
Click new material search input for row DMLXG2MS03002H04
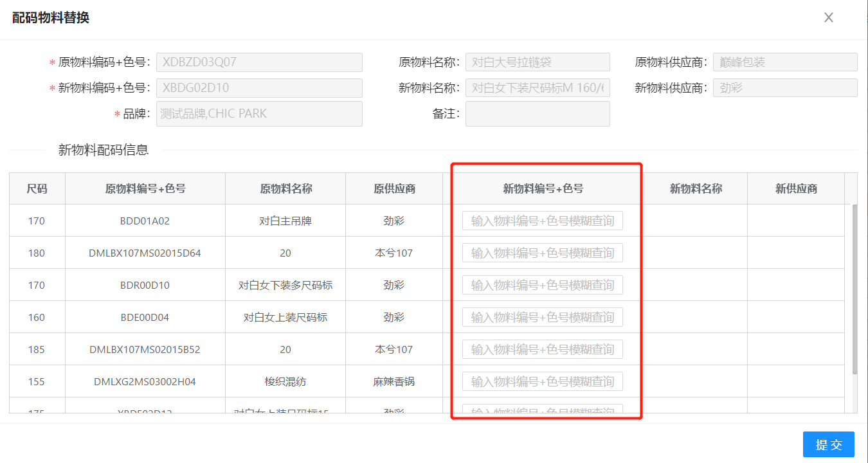(x=542, y=382)
